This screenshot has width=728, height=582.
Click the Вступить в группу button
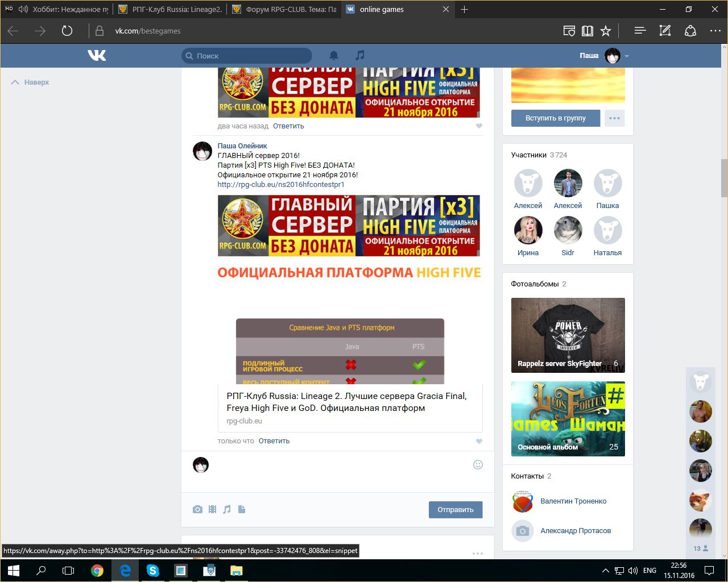point(556,118)
